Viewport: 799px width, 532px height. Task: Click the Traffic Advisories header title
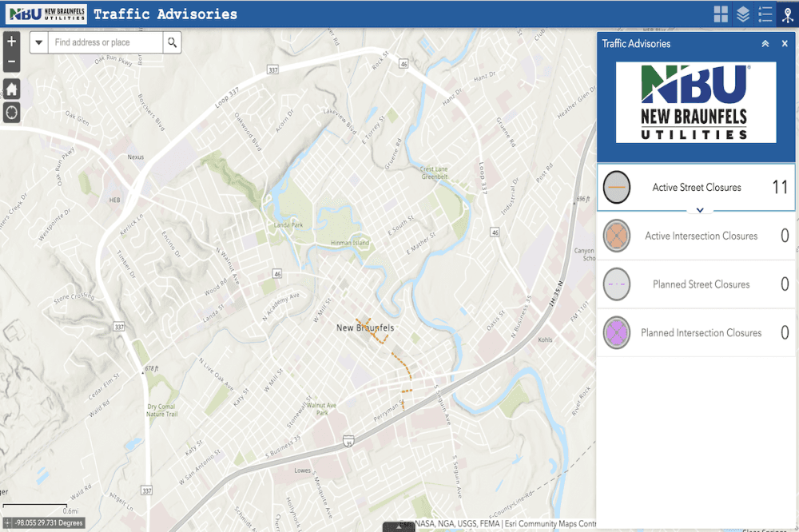pos(165,14)
